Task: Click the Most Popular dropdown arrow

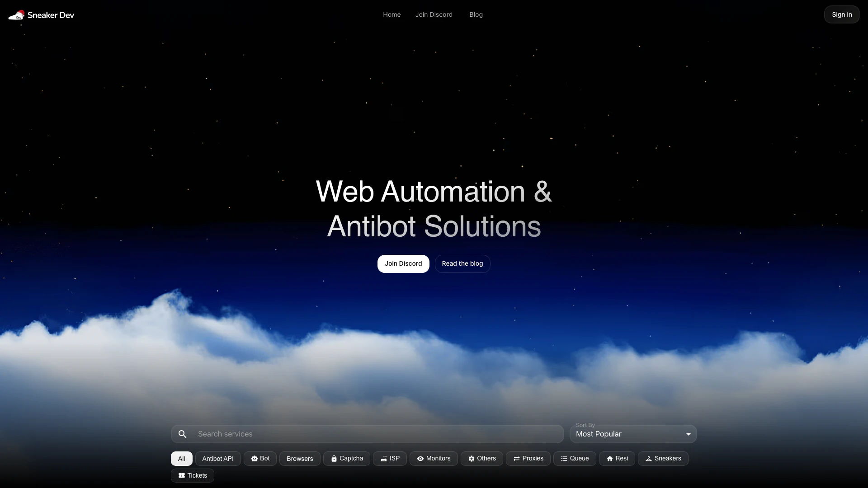Action: pos(688,434)
